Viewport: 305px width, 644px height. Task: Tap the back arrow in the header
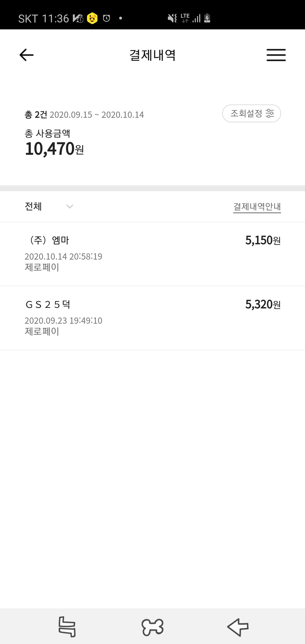pos(27,55)
